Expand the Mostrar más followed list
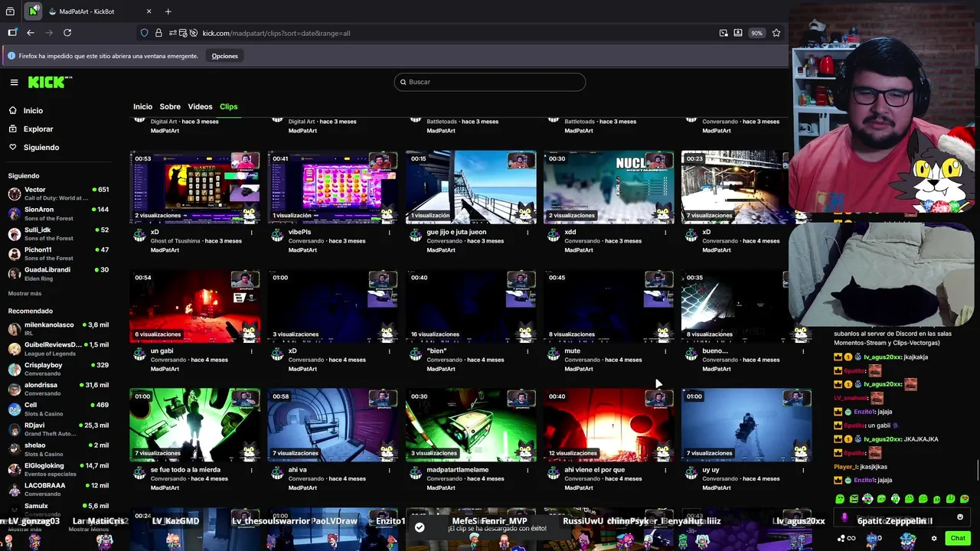Viewport: 980px width, 551px height. [x=24, y=293]
